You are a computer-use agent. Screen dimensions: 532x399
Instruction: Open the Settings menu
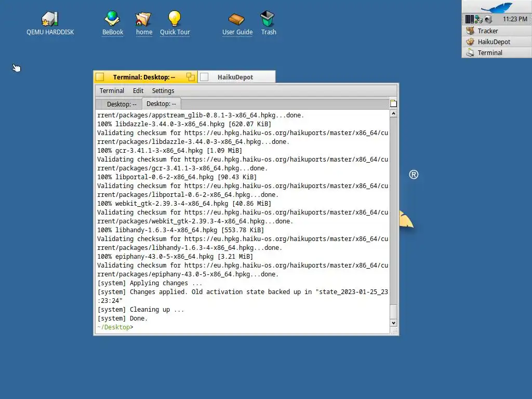coord(163,90)
